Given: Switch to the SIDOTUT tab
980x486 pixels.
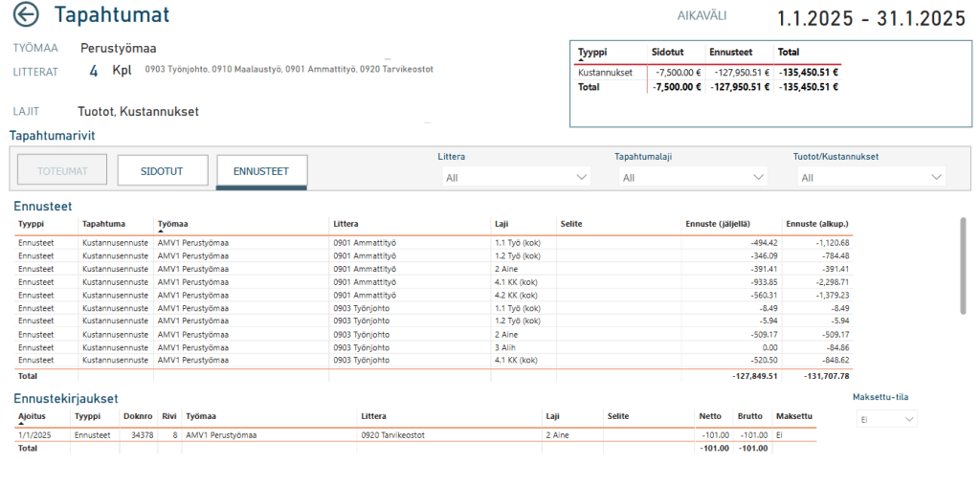Looking at the screenshot, I should tap(163, 170).
